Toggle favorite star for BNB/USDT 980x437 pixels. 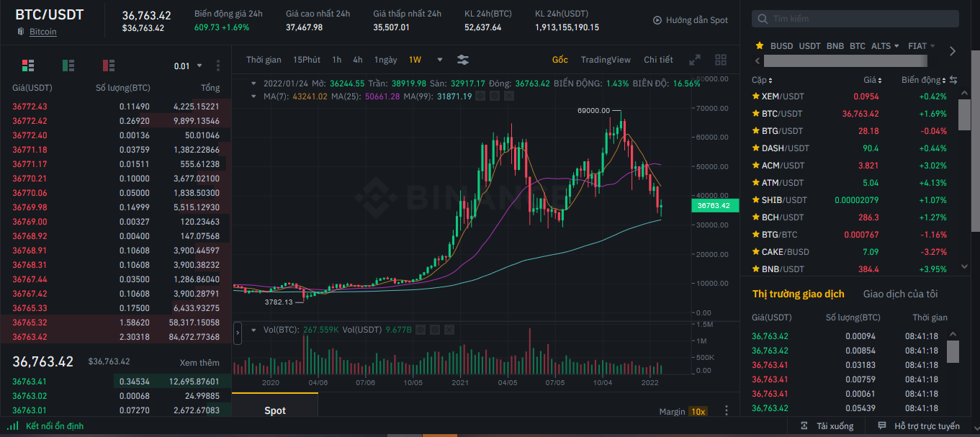tap(756, 269)
